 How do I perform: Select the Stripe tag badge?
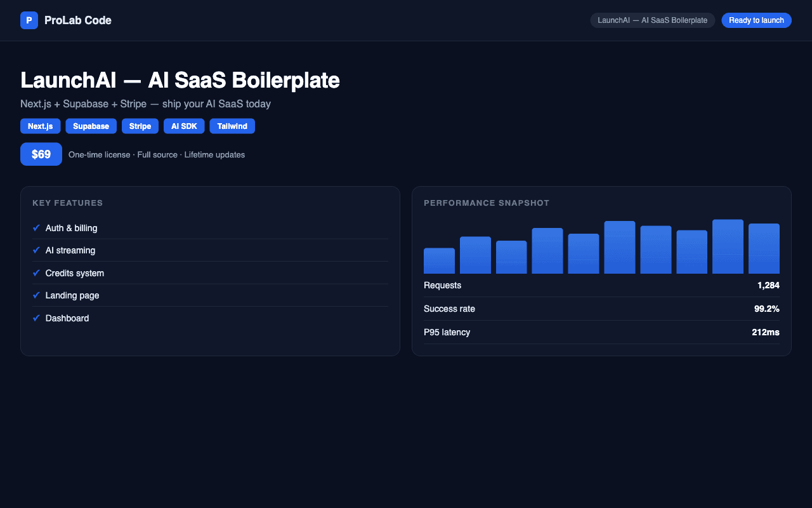tap(140, 126)
